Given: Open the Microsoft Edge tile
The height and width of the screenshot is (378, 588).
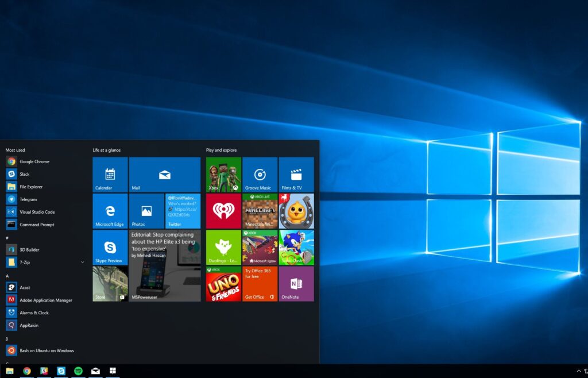Looking at the screenshot, I should [x=110, y=211].
